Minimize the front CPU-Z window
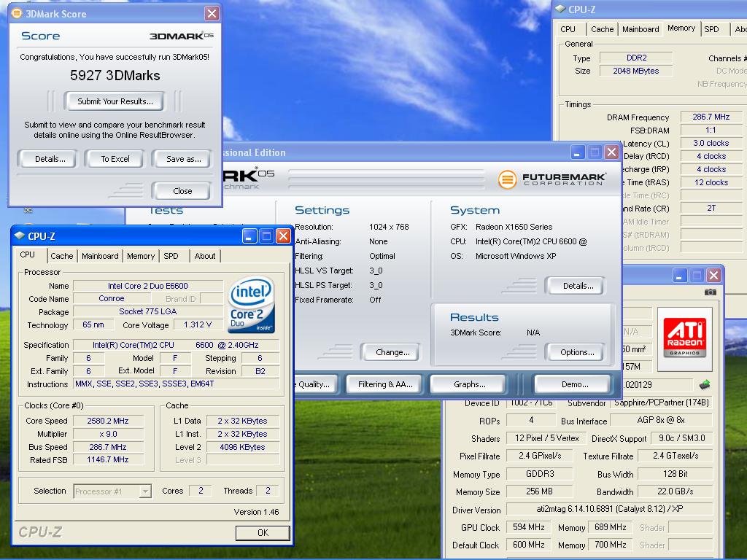 coord(249,236)
